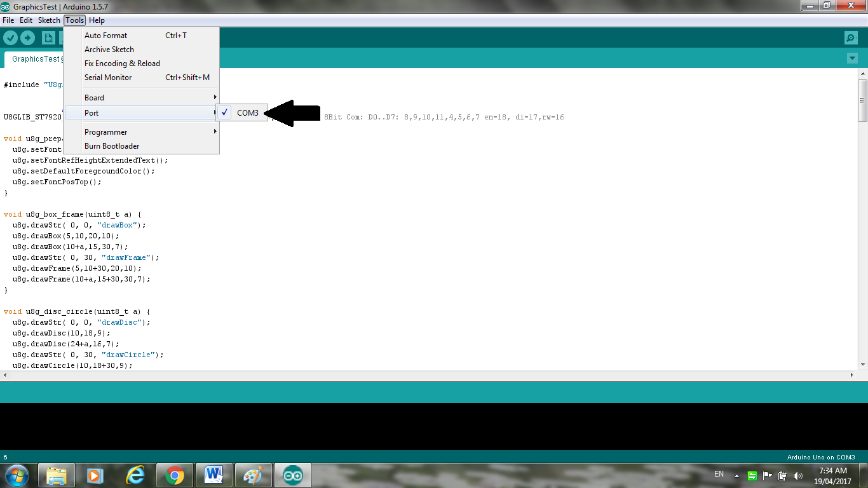The height and width of the screenshot is (488, 868).
Task: Click Burn Bootloader menu entry
Action: [142, 146]
